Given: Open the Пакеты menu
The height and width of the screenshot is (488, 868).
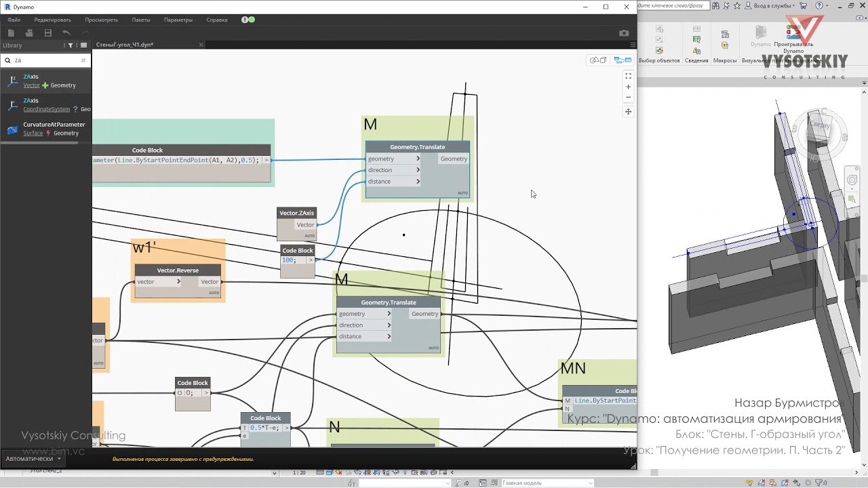Looking at the screenshot, I should [141, 20].
